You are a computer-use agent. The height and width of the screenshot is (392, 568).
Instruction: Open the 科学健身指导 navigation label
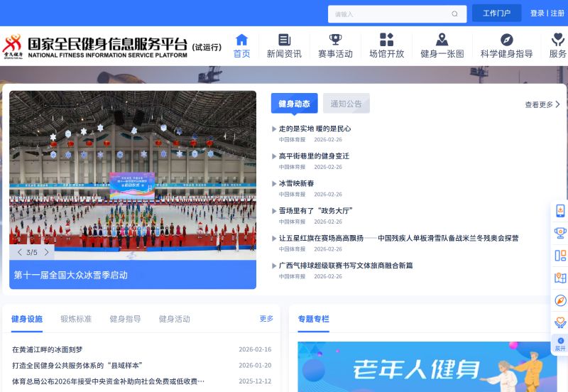tap(506, 54)
